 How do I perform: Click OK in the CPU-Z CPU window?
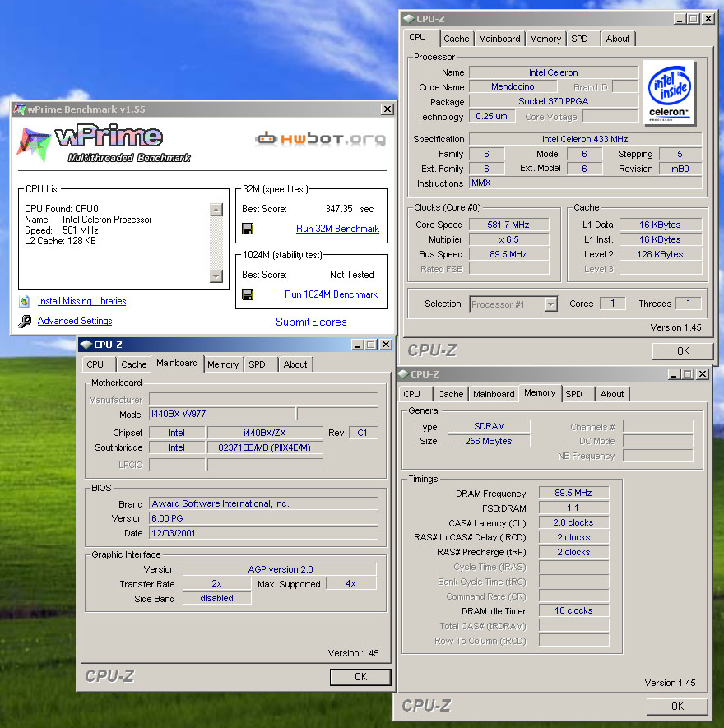[x=683, y=351]
